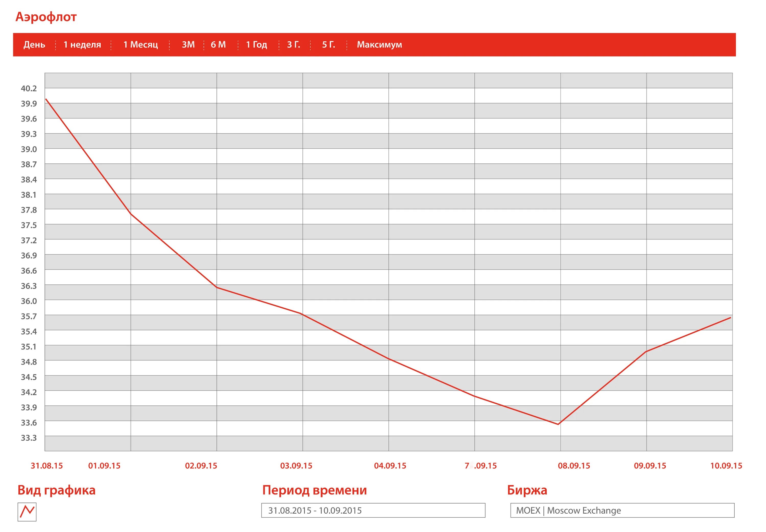Image resolution: width=766 pixels, height=532 pixels.
Task: Click the 40.2 price axis label
Action: point(29,88)
